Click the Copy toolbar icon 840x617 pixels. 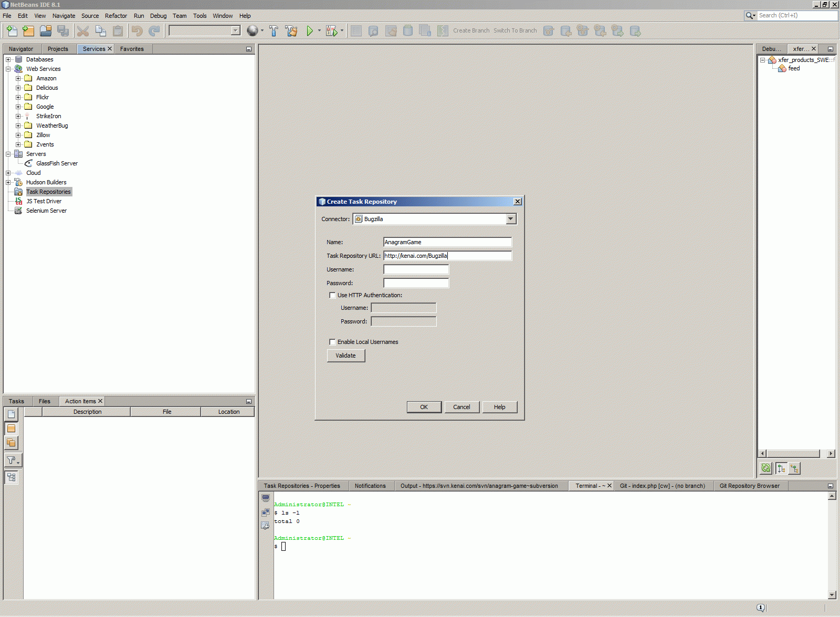pyautogui.click(x=100, y=31)
